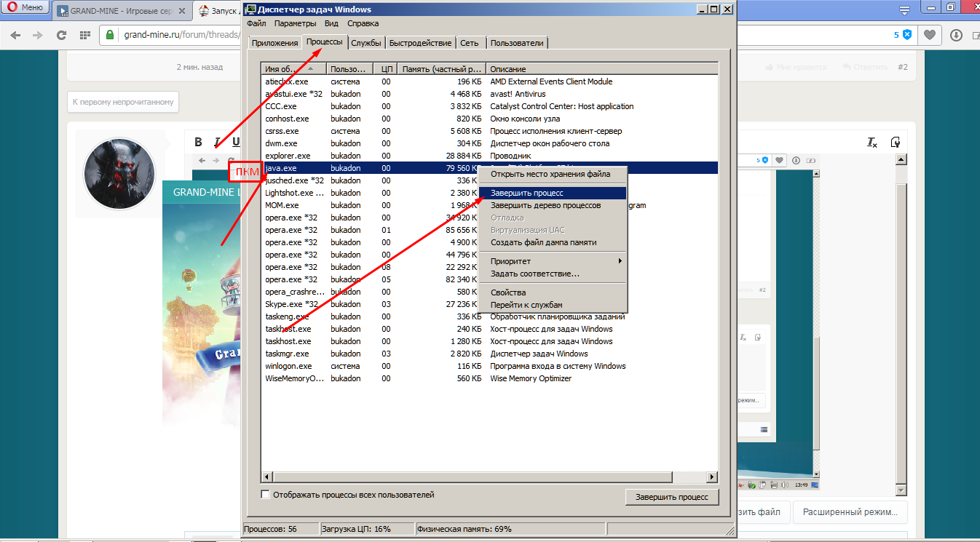
Task: Switch to the Пользователи tab
Action: click(517, 43)
